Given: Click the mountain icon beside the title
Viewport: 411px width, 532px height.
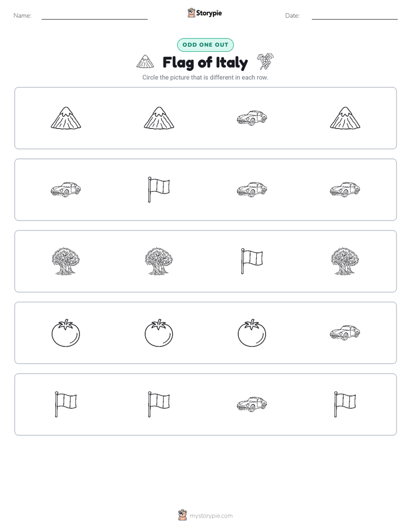Looking at the screenshot, I should (x=145, y=62).
